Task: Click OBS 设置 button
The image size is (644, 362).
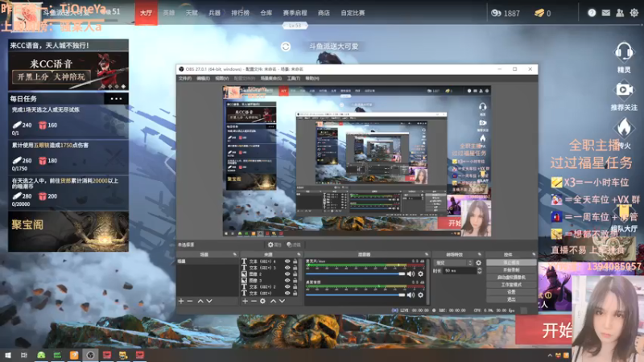Action: [511, 292]
